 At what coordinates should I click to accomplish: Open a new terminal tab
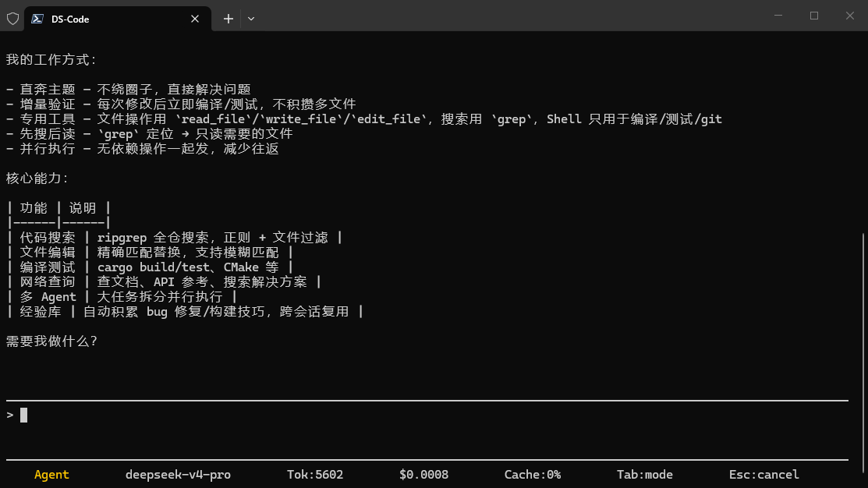(228, 19)
